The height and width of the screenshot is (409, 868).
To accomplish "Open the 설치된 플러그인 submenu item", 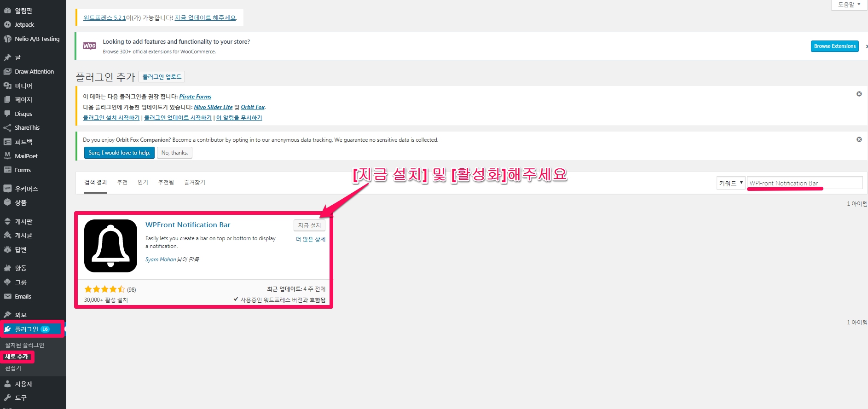I will coord(25,345).
